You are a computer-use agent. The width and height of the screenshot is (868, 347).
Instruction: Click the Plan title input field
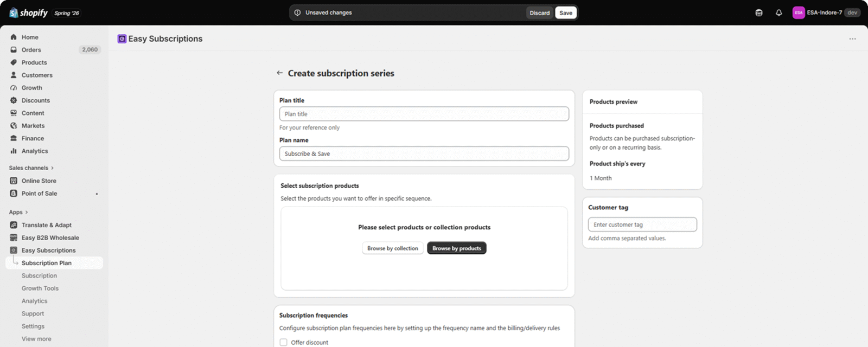[424, 114]
